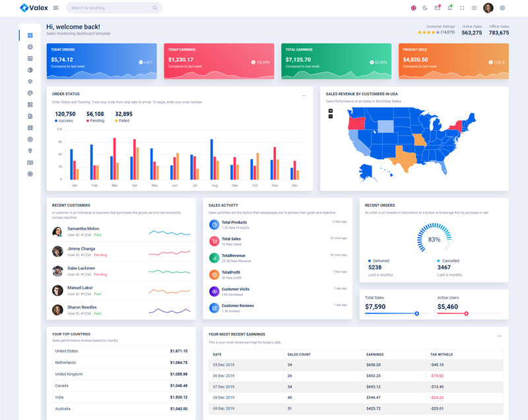
Task: Toggle sidebar with the hamburger icon
Action: (56, 8)
